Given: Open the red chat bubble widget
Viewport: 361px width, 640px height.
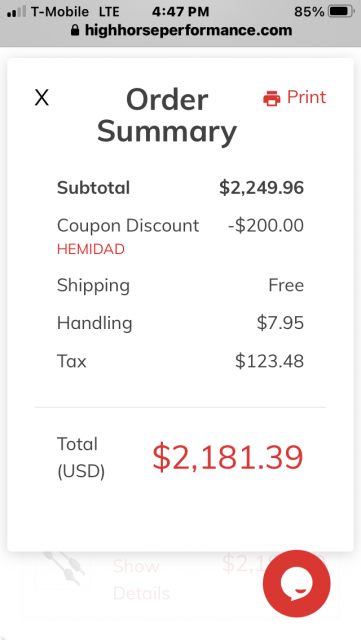Looking at the screenshot, I should (x=296, y=583).
